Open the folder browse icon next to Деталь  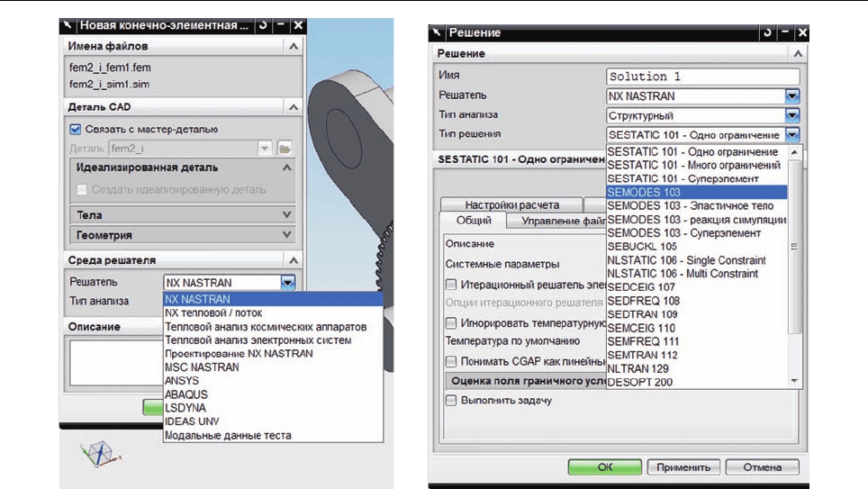285,149
